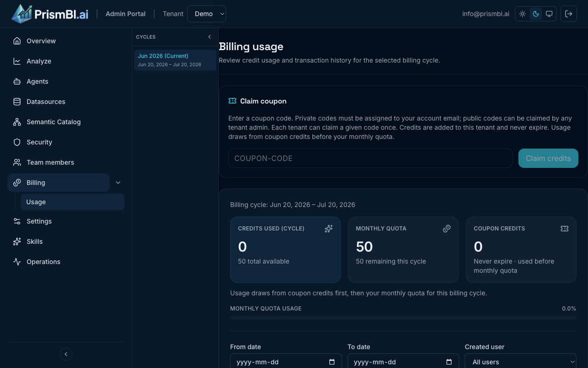This screenshot has width=588, height=368.
Task: Click the Analyze chart icon
Action: pyautogui.click(x=17, y=61)
